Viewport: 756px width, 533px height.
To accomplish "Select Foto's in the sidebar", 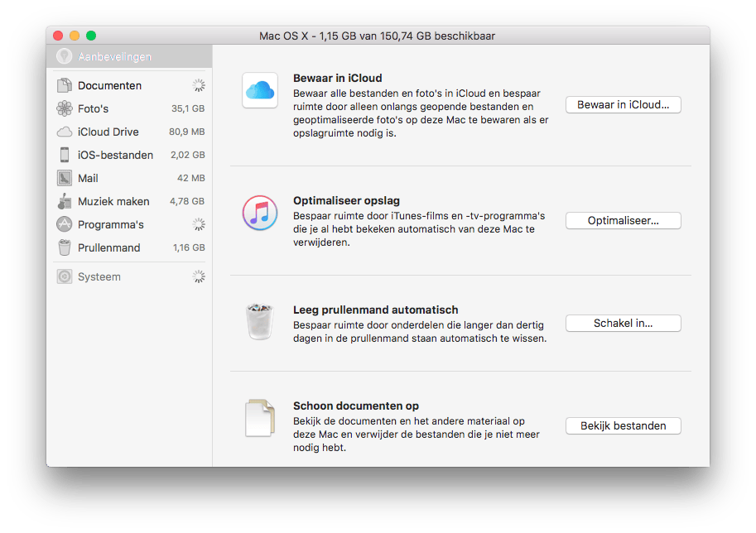I will click(129, 108).
